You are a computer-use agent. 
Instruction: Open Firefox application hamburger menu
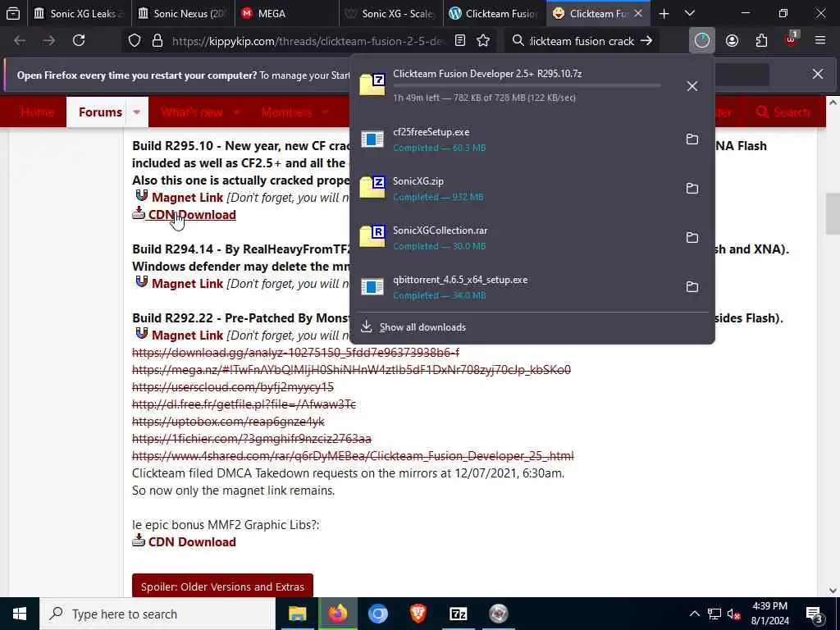[x=820, y=41]
